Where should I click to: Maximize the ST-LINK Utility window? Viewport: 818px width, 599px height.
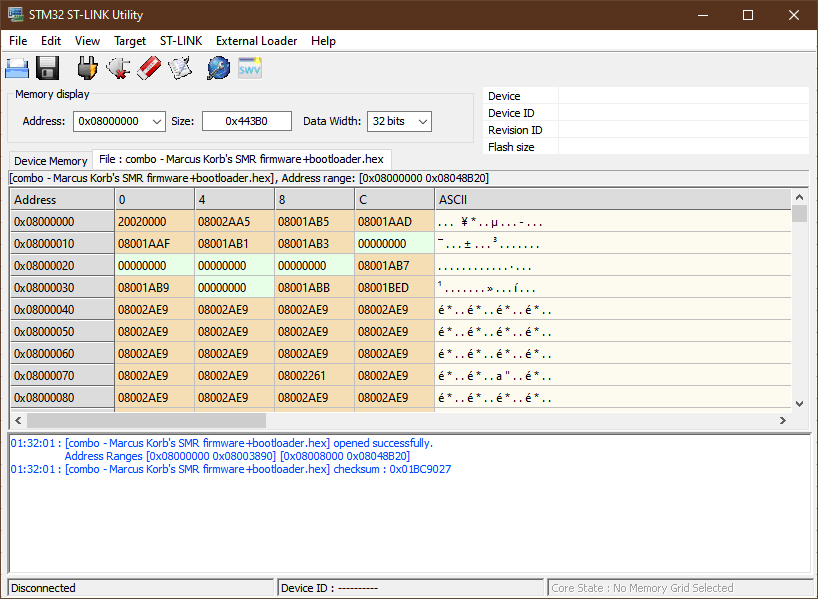[x=748, y=15]
